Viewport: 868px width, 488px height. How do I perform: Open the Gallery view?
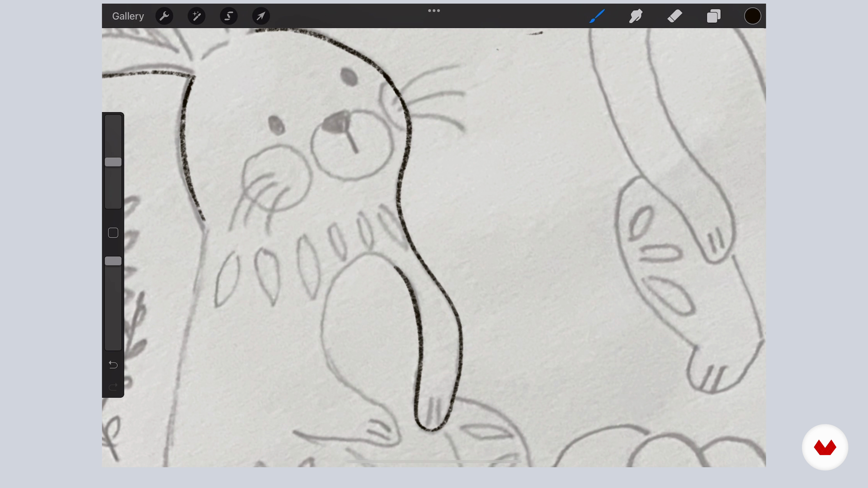tap(128, 16)
